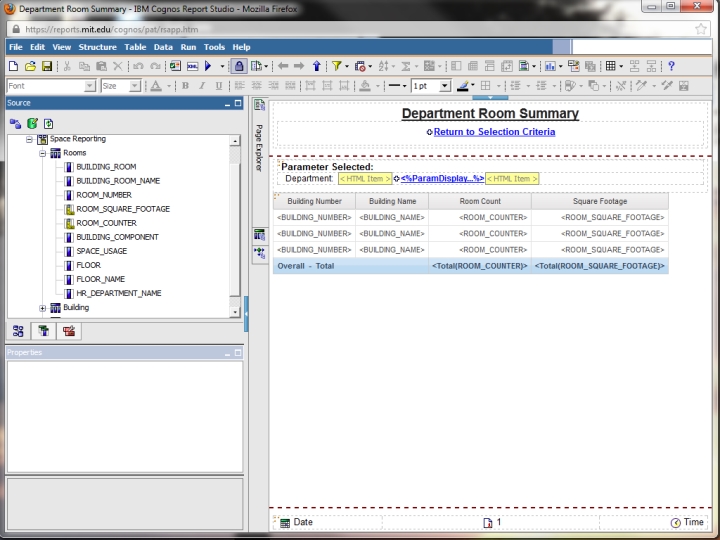Screen dimensions: 720x540
Task: Toggle the lock page objects button
Action: (x=239, y=66)
